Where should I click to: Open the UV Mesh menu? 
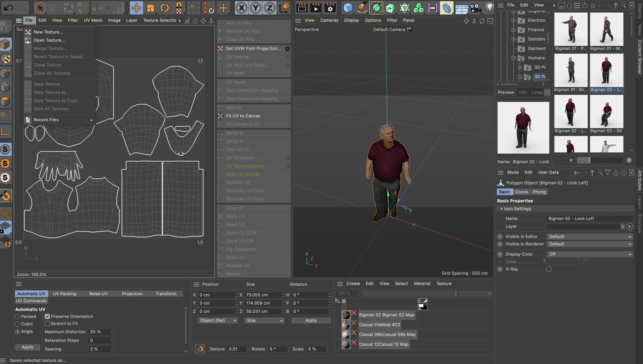tap(93, 20)
